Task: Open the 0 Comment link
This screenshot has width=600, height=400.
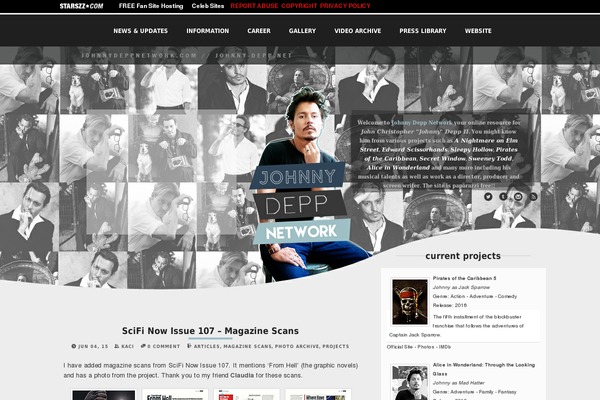Action: coord(163,346)
